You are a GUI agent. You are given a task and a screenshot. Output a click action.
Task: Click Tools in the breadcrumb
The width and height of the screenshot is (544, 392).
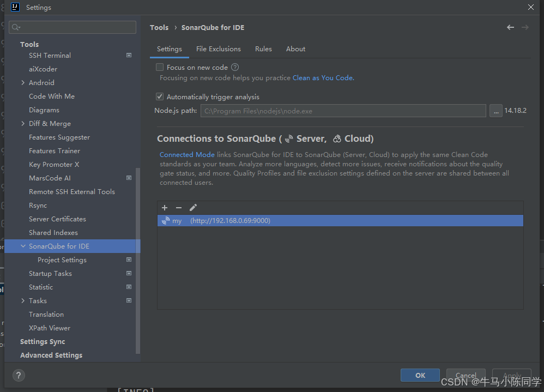pyautogui.click(x=159, y=27)
